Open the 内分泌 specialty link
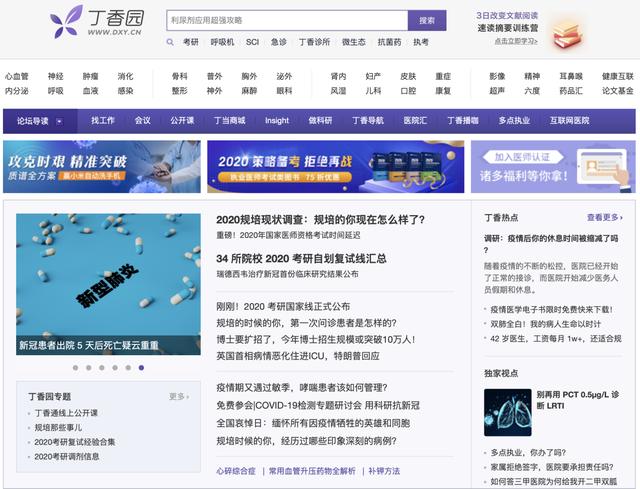This screenshot has height=489, width=640. pos(17,91)
